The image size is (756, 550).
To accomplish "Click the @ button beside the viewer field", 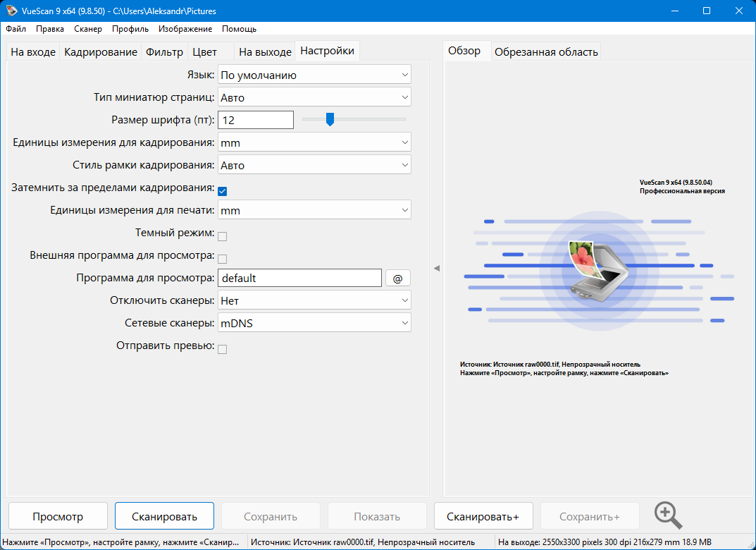I will [x=397, y=279].
